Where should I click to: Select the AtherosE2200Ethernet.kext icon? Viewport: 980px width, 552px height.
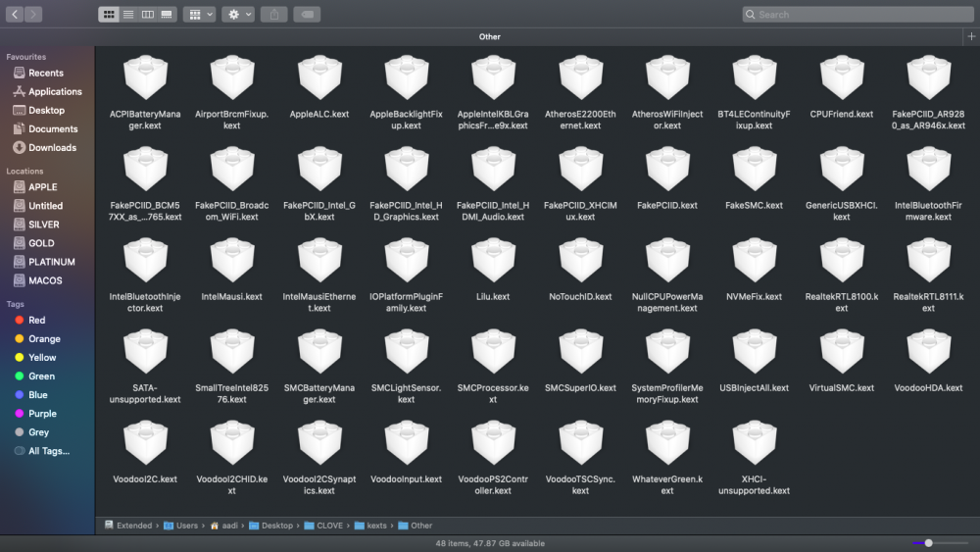(x=580, y=77)
